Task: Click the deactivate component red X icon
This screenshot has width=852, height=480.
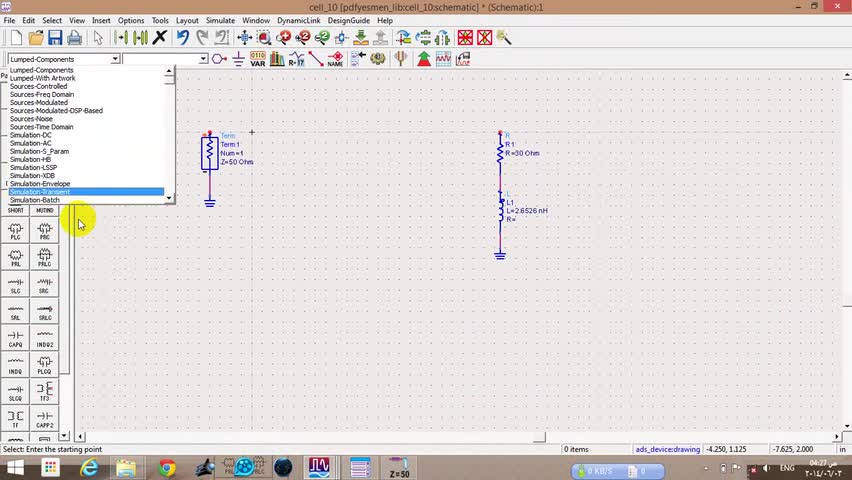Action: pos(465,38)
